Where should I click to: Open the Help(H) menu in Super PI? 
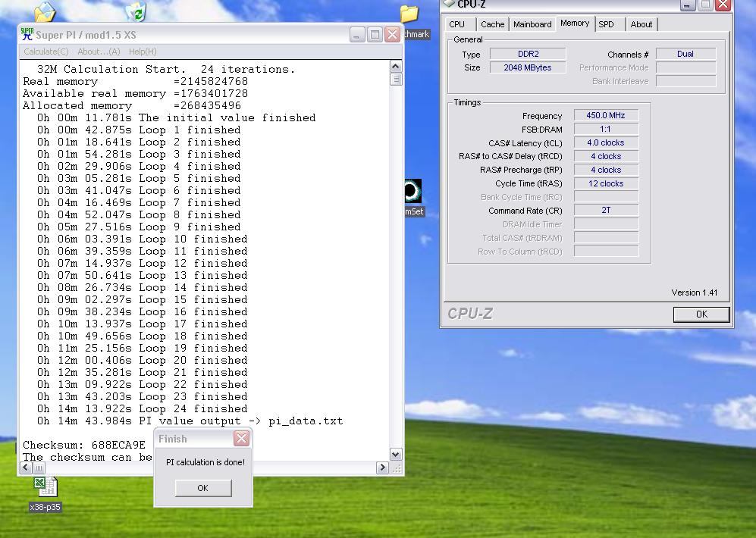pyautogui.click(x=143, y=52)
